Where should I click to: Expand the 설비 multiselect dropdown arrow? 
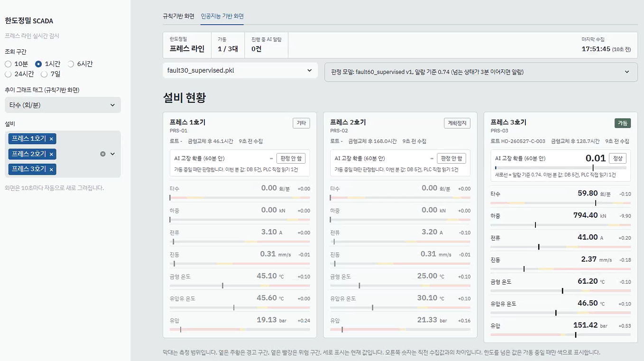[113, 154]
